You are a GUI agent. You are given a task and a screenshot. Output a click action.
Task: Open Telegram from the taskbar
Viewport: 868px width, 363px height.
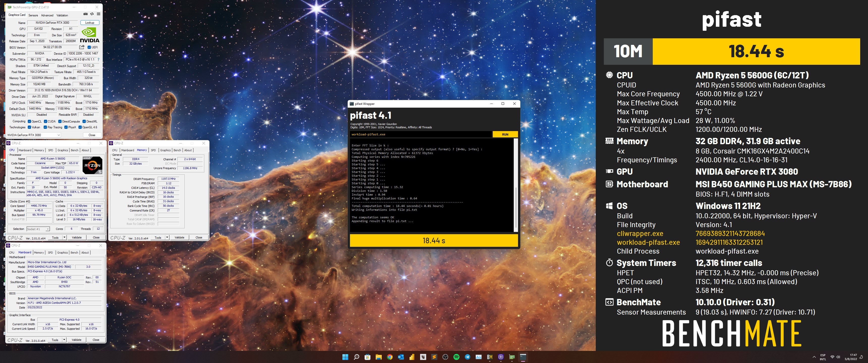click(468, 357)
